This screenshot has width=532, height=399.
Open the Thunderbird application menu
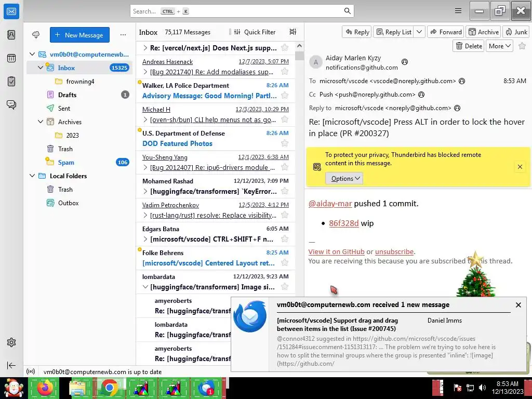458,11
